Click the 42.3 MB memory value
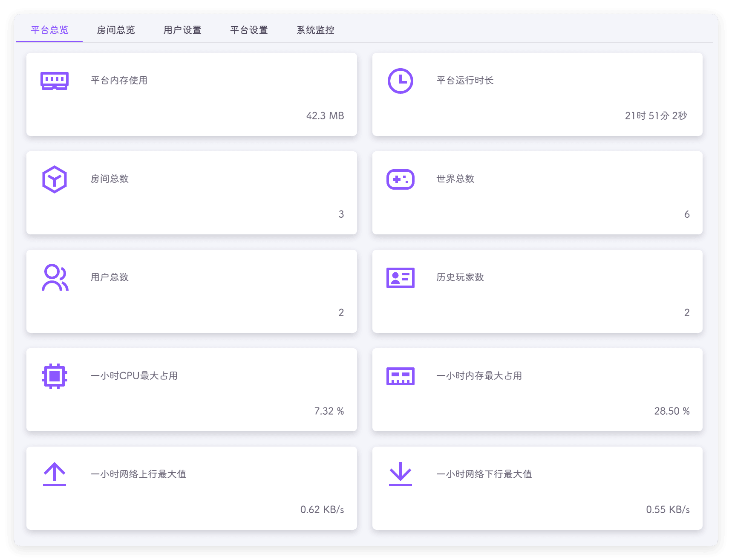The width and height of the screenshot is (732, 560). tap(325, 116)
